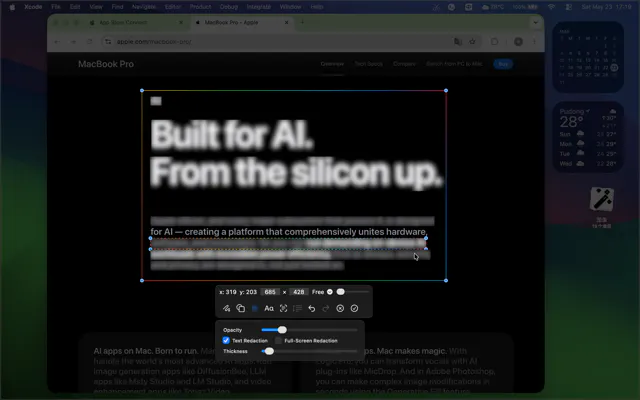The height and width of the screenshot is (400, 640).
Task: Click the numbered list marker tool
Action: coord(298,309)
